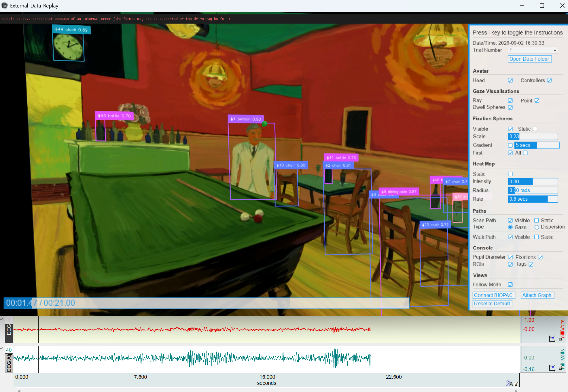Toggle the Avatar Head checkbox
The height and width of the screenshot is (392, 568).
(510, 80)
